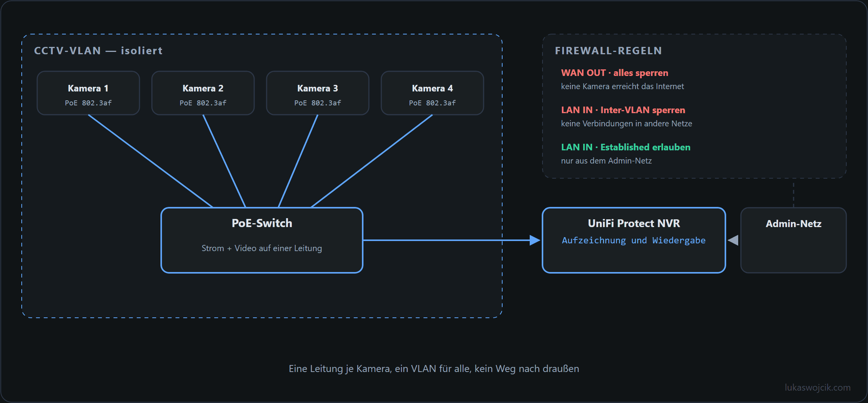Image resolution: width=868 pixels, height=403 pixels.
Task: Click 'keine Kamera erreicht das Internet' text
Action: click(x=622, y=86)
